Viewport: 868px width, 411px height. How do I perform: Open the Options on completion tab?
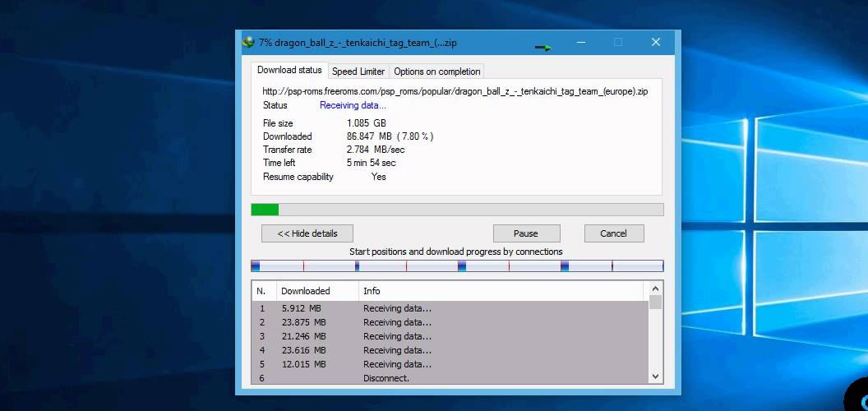point(436,72)
